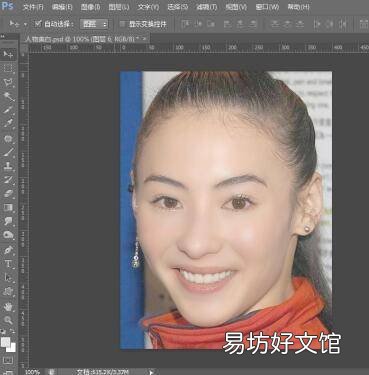Viewport: 369px width, 375px height.
Task: Select the Move tool in the toolbox
Action: pos(8,54)
